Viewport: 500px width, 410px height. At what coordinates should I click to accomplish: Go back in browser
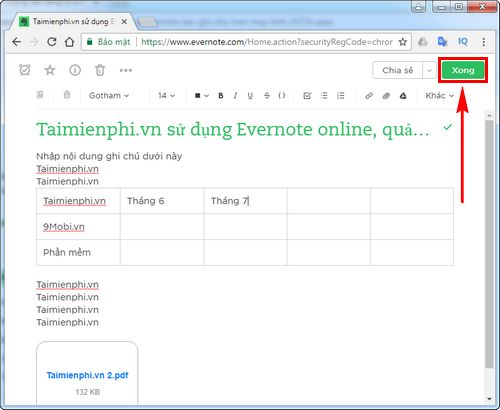click(17, 42)
